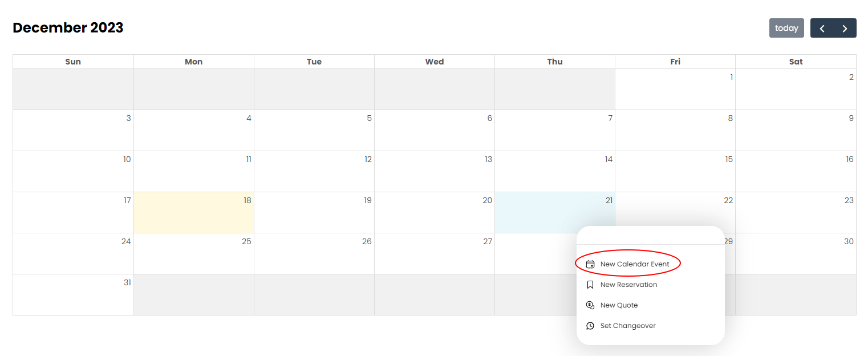Click the December 25 calendar cell
The width and height of the screenshot is (868, 356).
(x=194, y=254)
